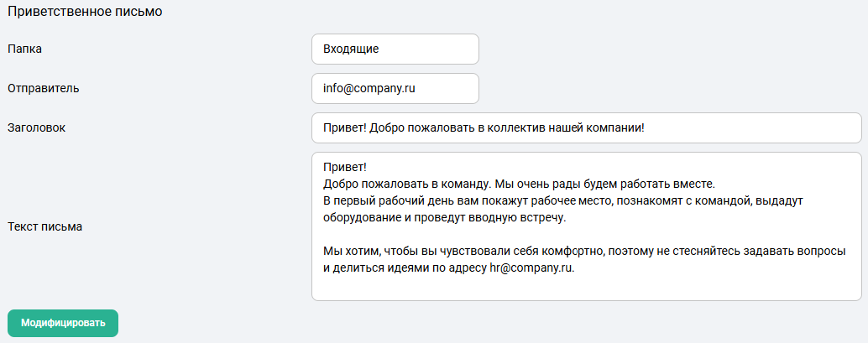Click the "Папка" field label
This screenshot has height=343, width=868.
25,49
